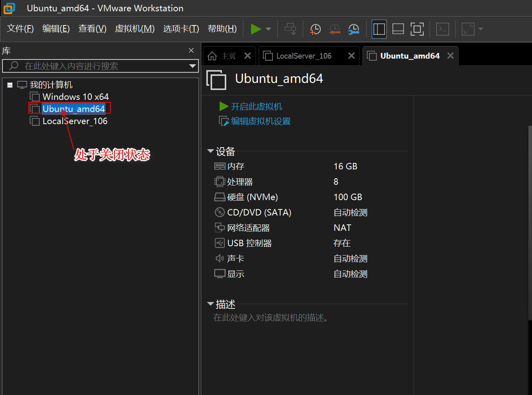The width and height of the screenshot is (532, 395).
Task: Click the VMware Workstation title bar logo
Action: point(9,8)
